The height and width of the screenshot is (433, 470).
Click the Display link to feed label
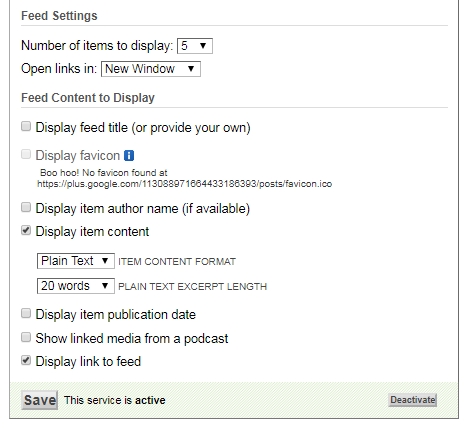click(x=88, y=362)
